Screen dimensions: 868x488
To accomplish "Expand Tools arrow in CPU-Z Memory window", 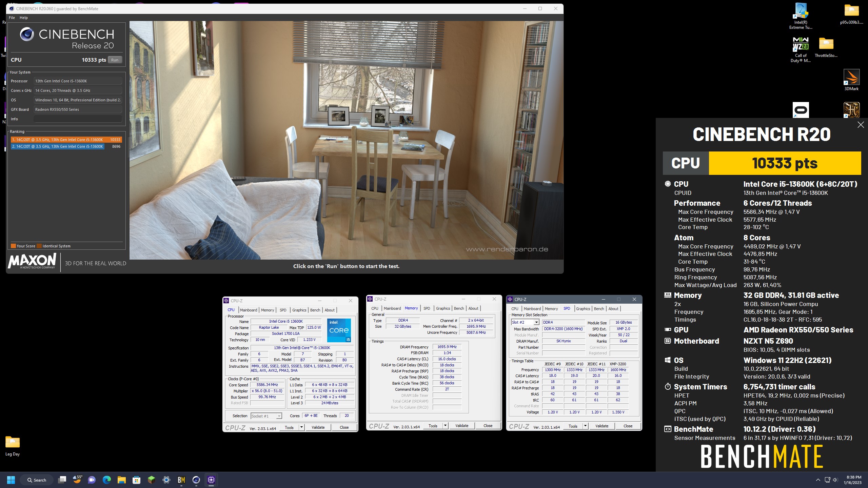I will tap(445, 426).
